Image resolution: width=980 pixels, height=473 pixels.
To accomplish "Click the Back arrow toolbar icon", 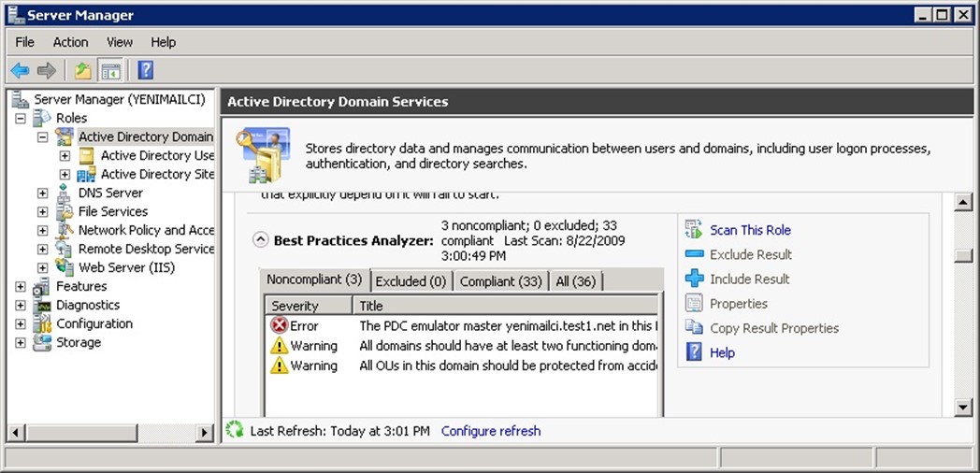I will [20, 70].
